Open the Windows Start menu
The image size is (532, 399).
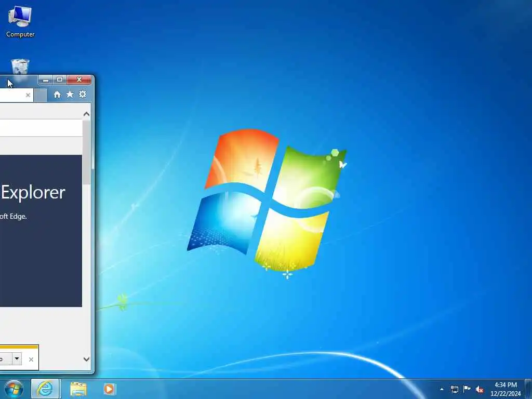pyautogui.click(x=14, y=389)
